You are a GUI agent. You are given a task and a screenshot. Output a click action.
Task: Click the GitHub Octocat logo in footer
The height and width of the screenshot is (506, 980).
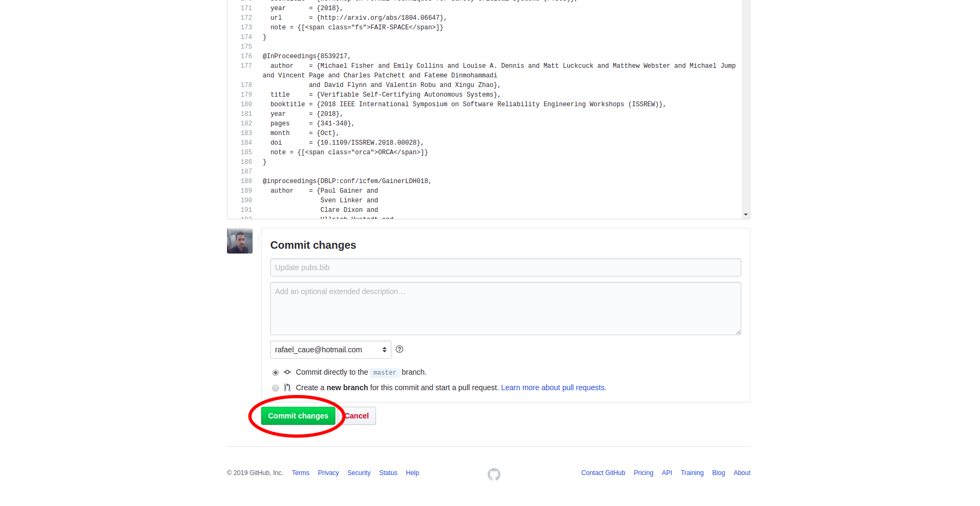[x=494, y=474]
